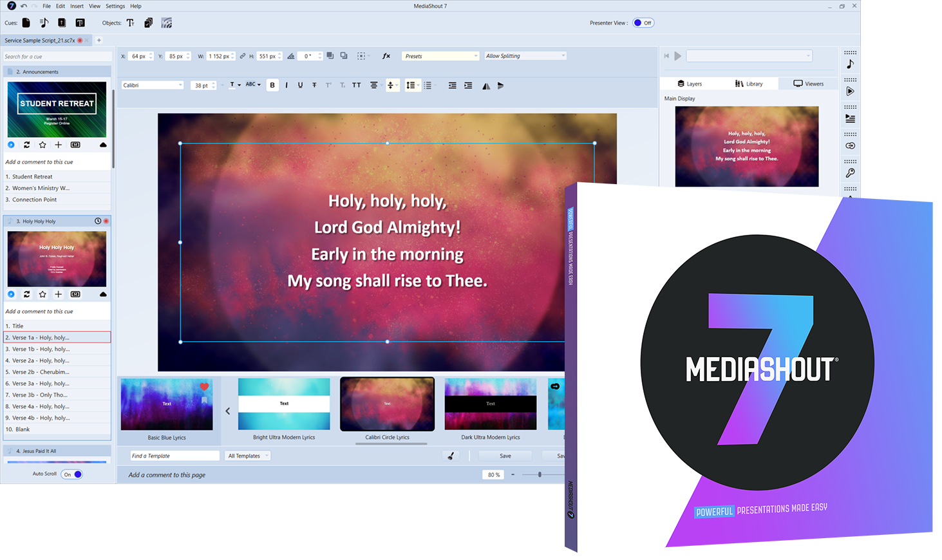The height and width of the screenshot is (560, 942).
Task: Open the media player selection dropdown
Action: pos(749,56)
